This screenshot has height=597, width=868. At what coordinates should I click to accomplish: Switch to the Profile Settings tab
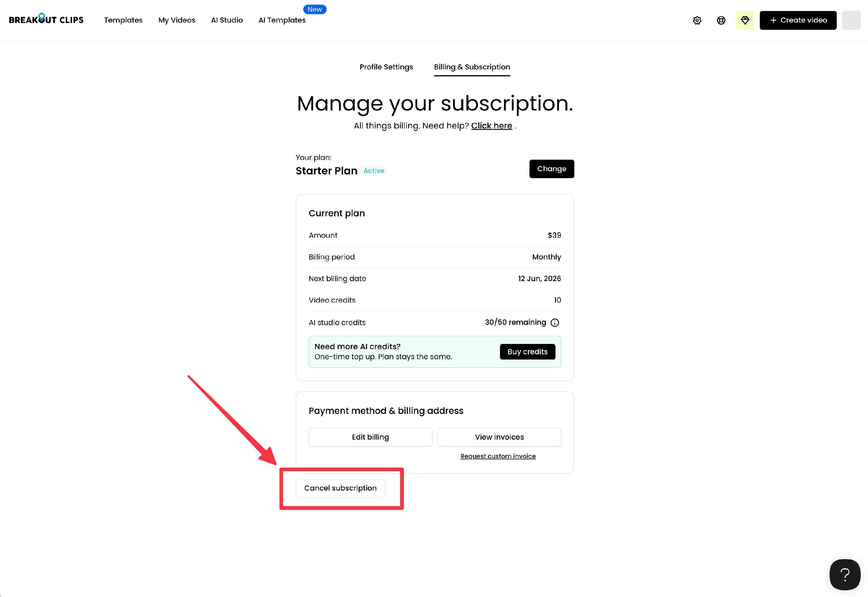click(x=386, y=67)
